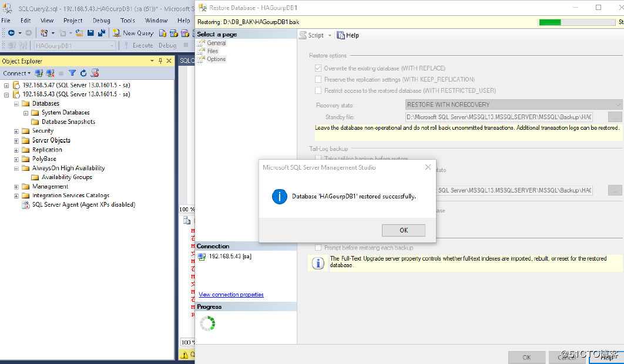This screenshot has height=364, width=624.
Task: Open the Edit menu
Action: coord(25,21)
